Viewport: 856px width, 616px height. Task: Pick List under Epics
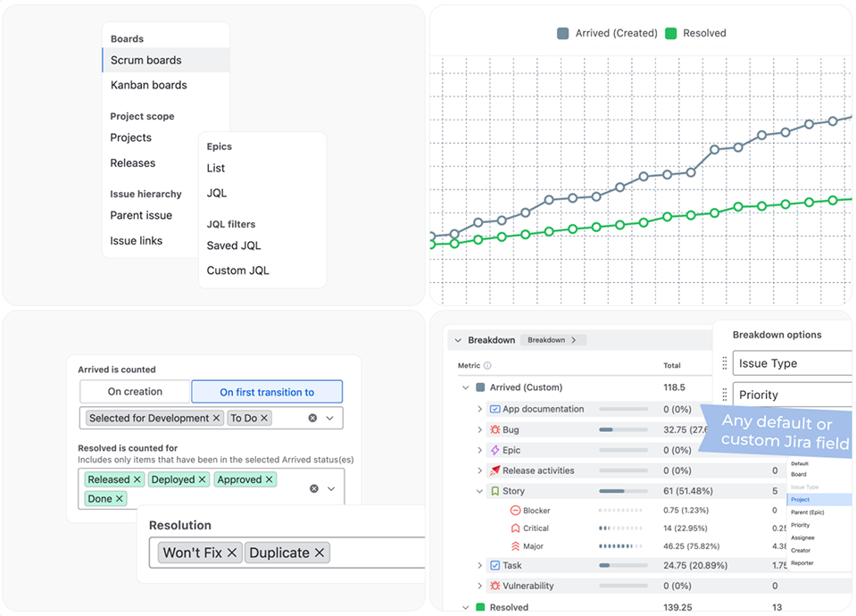coord(216,168)
